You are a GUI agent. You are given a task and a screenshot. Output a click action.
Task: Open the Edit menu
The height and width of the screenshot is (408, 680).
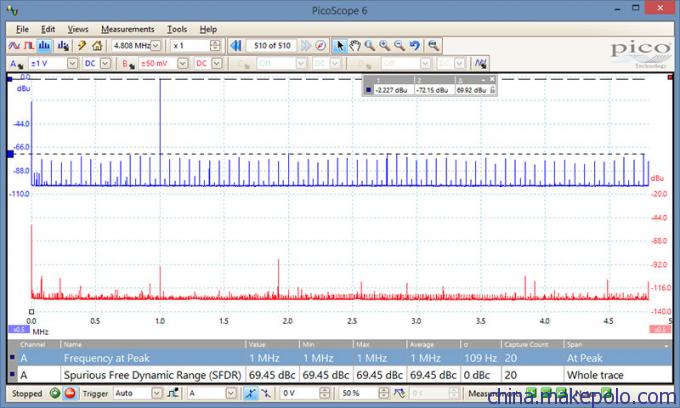[48, 29]
